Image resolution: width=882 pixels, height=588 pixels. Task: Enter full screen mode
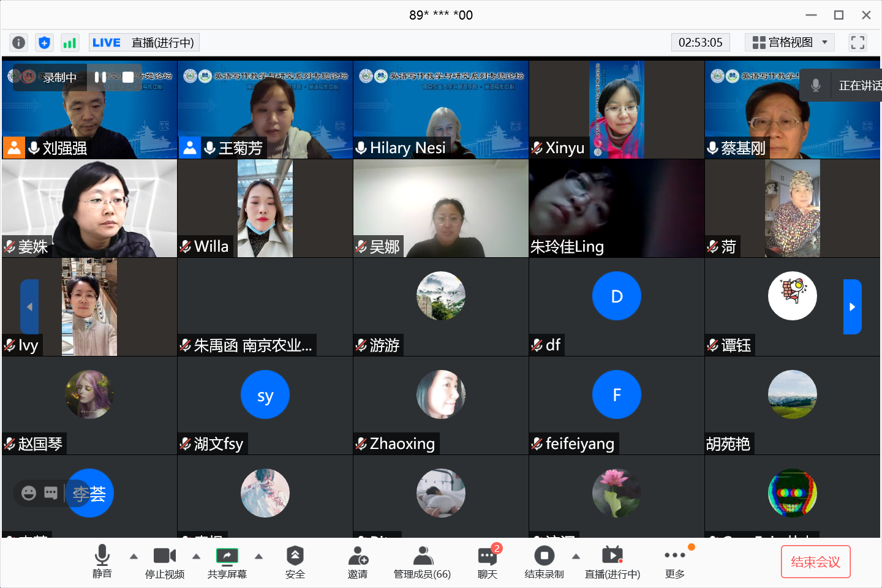pos(858,42)
